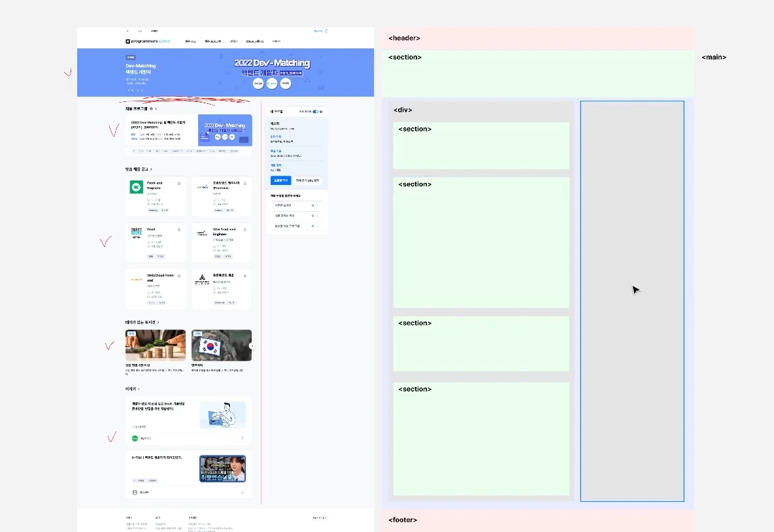
Task: Open chevron on heading above job cards
Action: coord(151,169)
